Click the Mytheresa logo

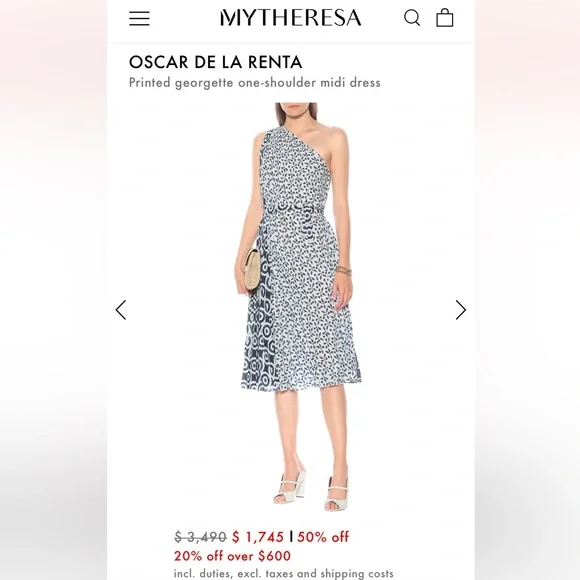point(291,18)
